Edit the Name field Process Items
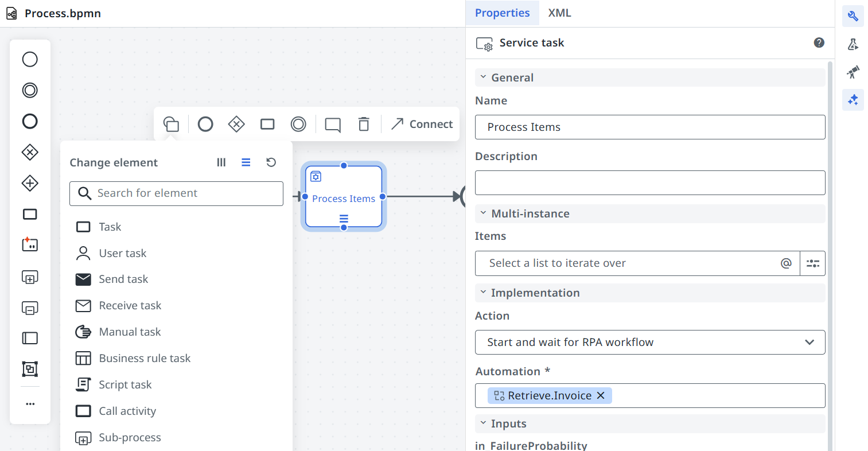 pos(650,127)
